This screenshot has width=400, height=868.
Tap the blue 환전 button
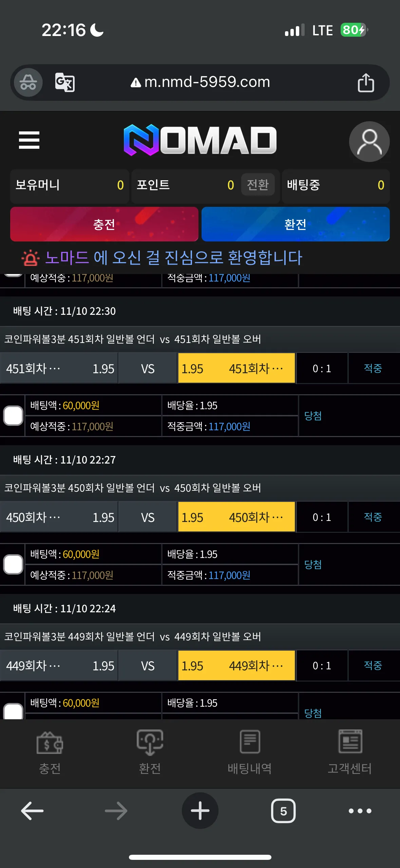[296, 224]
